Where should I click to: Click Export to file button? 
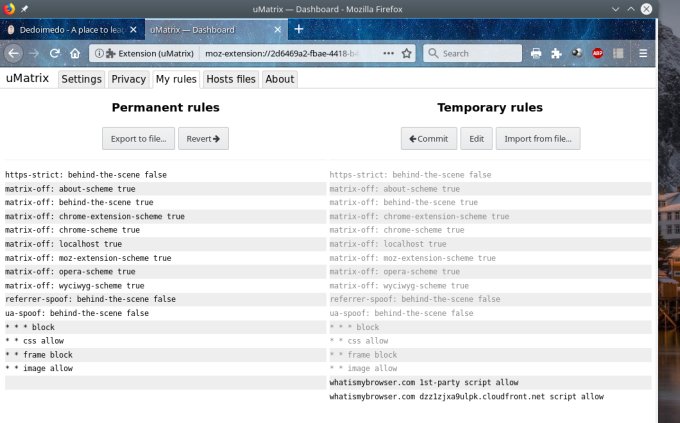pos(138,138)
